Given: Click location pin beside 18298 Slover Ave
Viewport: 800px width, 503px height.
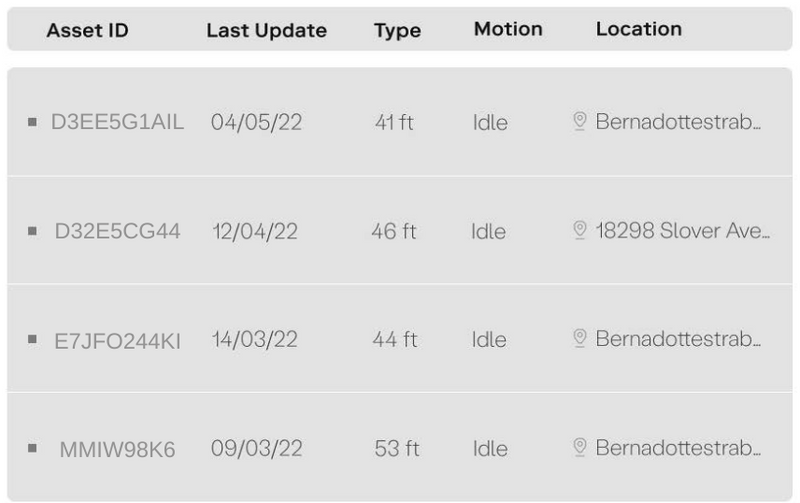Looking at the screenshot, I should click(x=580, y=230).
